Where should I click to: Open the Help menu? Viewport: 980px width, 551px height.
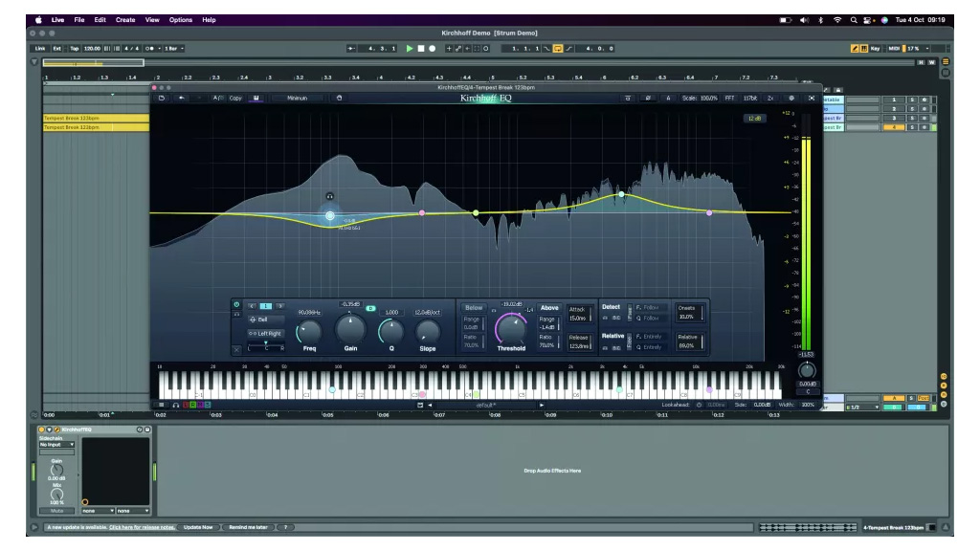pos(209,20)
